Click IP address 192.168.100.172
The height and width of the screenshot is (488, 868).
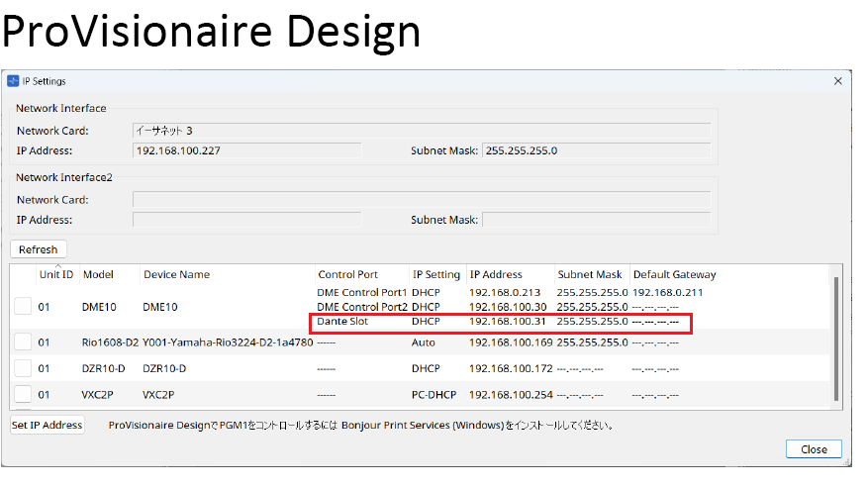tap(511, 368)
